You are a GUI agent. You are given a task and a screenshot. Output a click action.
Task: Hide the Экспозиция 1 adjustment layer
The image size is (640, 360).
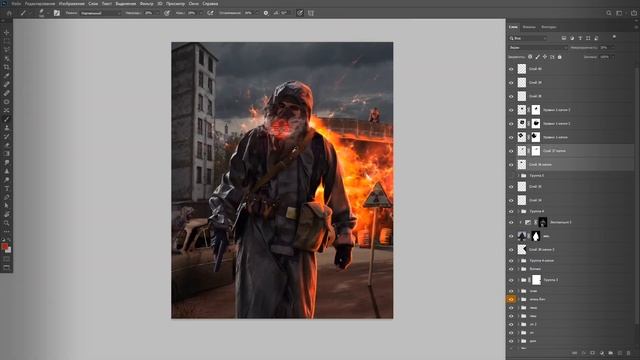pyautogui.click(x=511, y=222)
